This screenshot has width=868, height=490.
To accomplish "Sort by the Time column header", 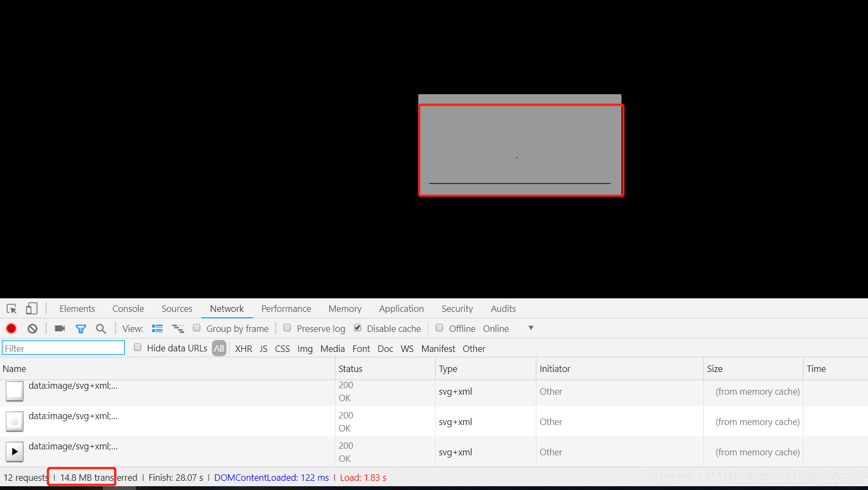I will [x=835, y=369].
